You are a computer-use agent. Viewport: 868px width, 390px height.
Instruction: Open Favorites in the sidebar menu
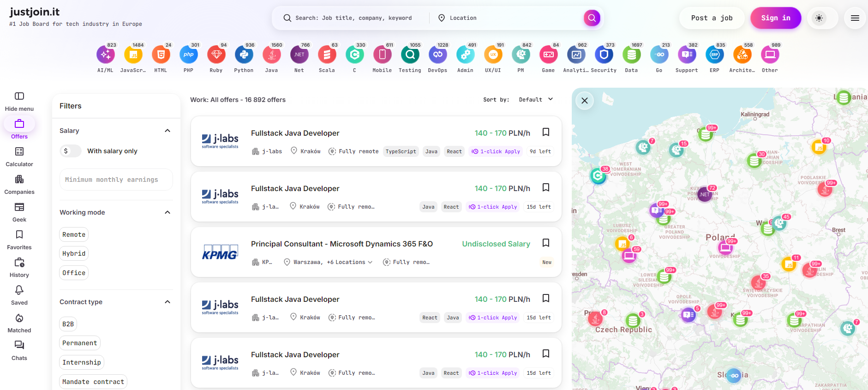point(19,240)
